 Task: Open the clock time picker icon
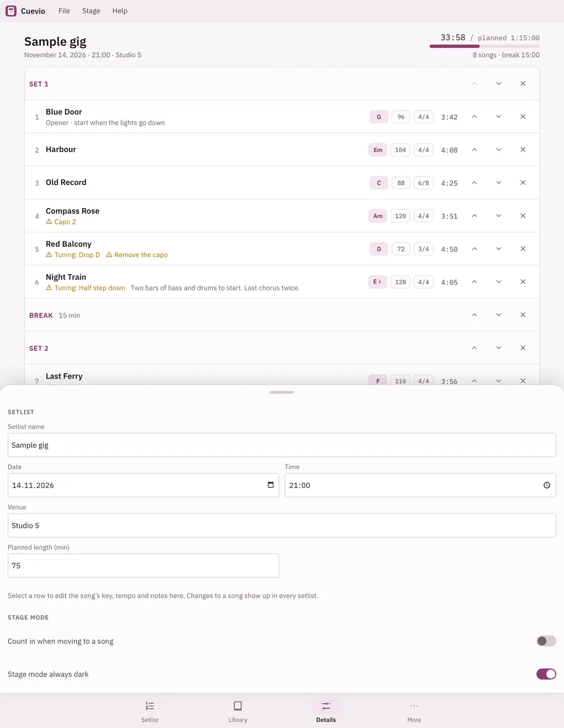547,485
